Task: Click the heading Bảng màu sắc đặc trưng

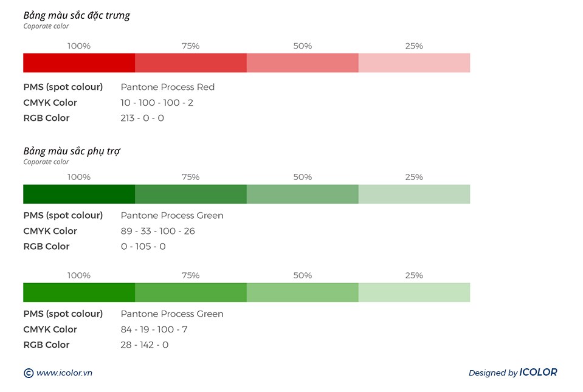Action: [77, 16]
